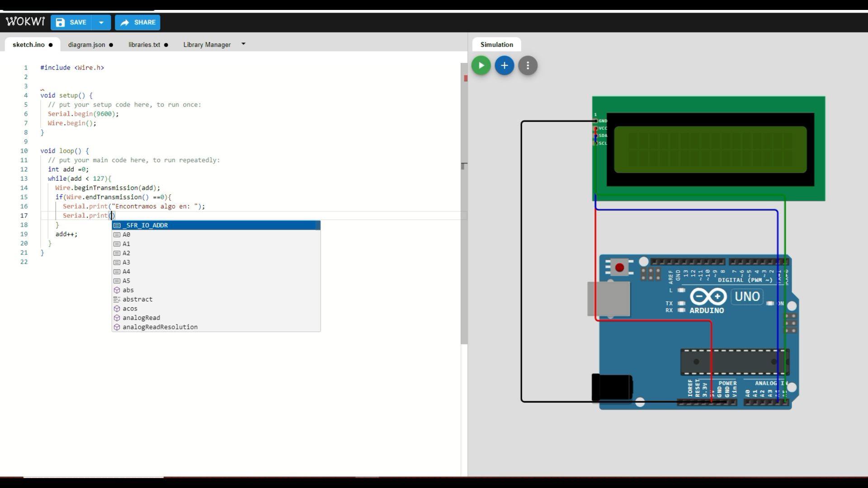868x488 pixels.
Task: Pick analogRead function suggestion
Action: 216,318
